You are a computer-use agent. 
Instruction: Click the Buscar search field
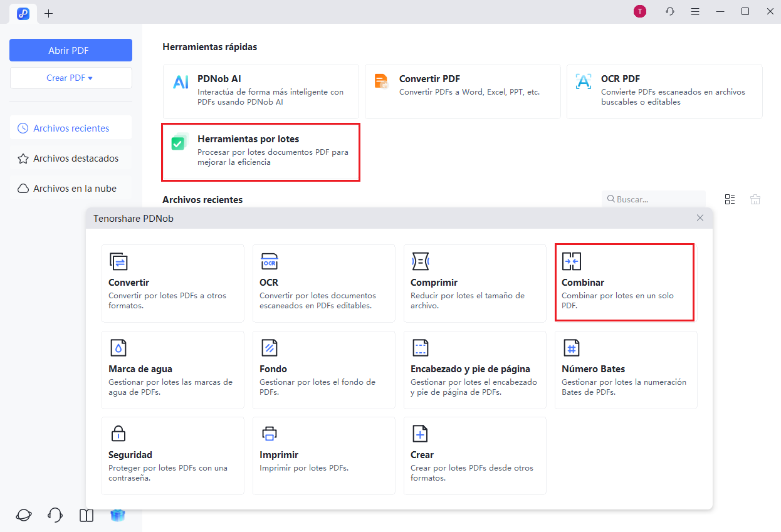pos(654,199)
